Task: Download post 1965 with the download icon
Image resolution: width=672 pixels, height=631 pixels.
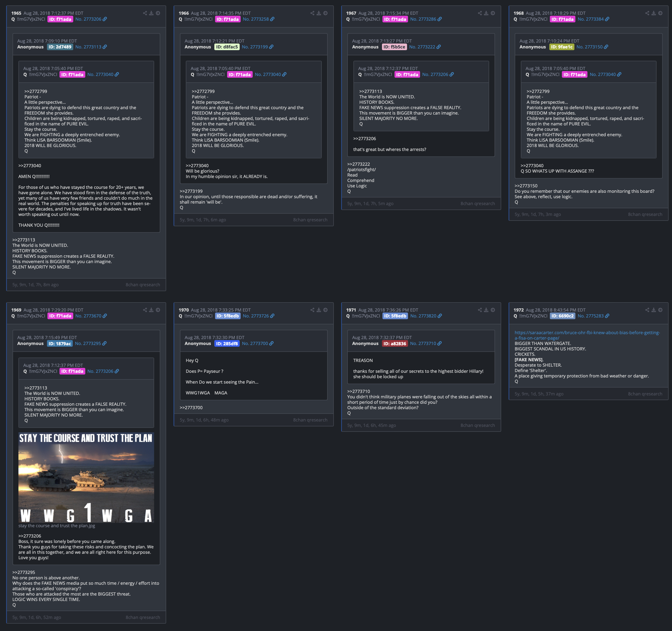Action: pos(151,13)
